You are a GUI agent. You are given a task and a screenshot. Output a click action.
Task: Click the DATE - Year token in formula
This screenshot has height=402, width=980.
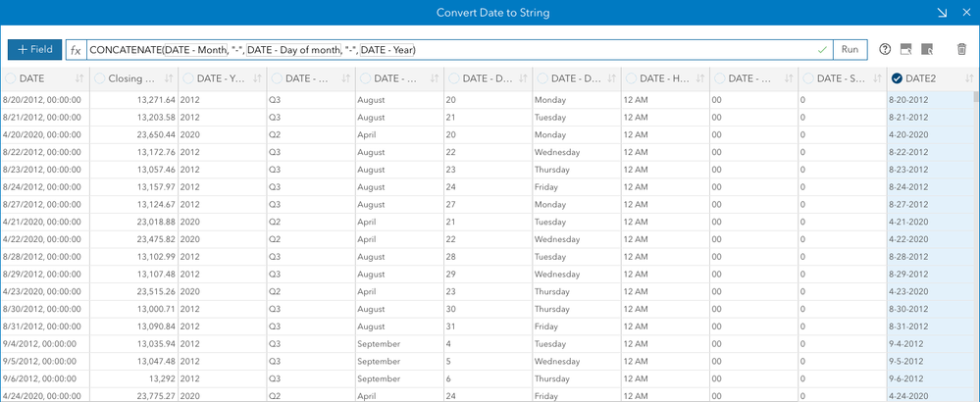pos(387,49)
